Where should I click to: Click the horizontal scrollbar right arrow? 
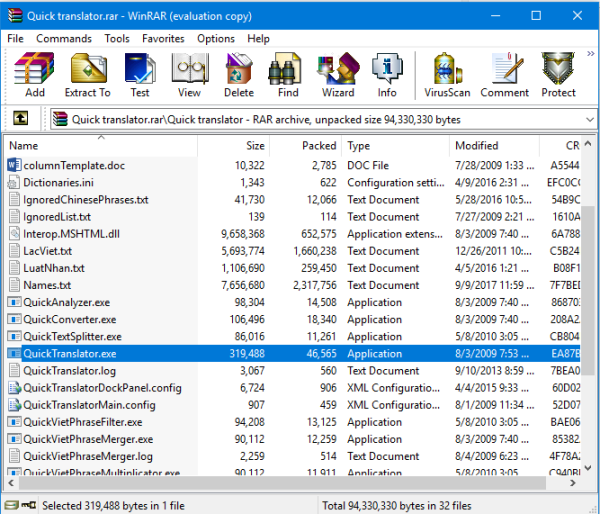(572, 483)
